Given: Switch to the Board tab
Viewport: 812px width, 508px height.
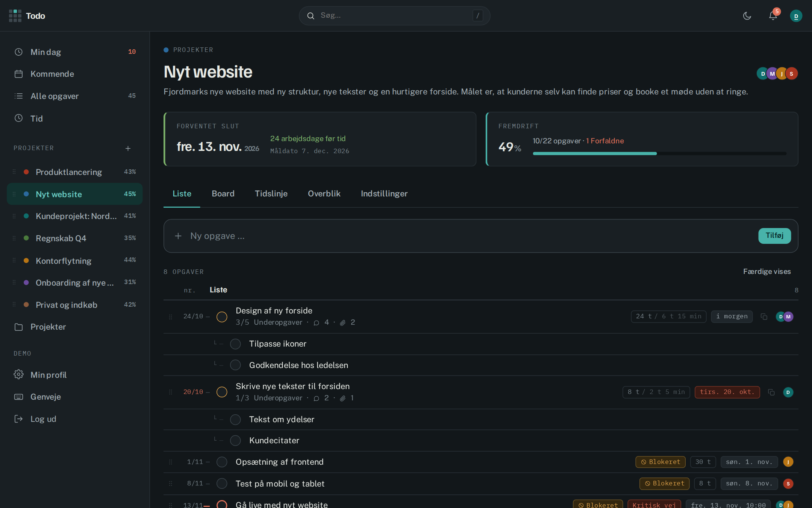Looking at the screenshot, I should pyautogui.click(x=223, y=193).
